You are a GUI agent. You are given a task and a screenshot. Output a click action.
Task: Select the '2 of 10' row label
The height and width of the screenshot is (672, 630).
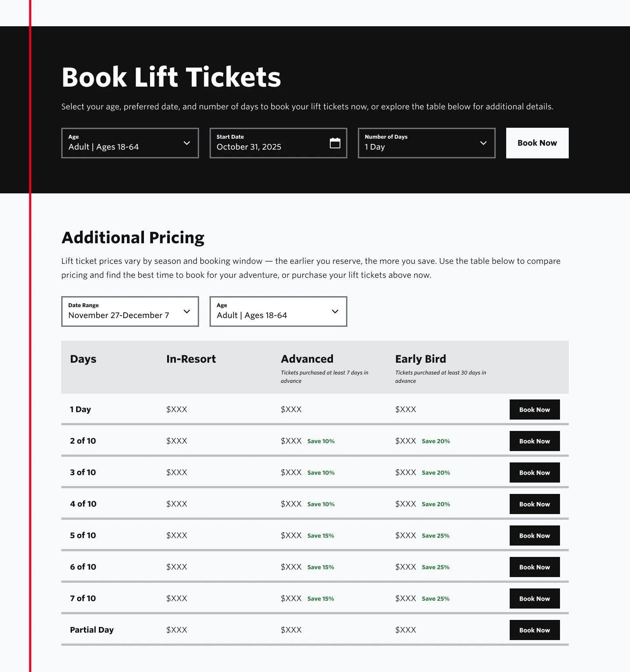point(83,441)
